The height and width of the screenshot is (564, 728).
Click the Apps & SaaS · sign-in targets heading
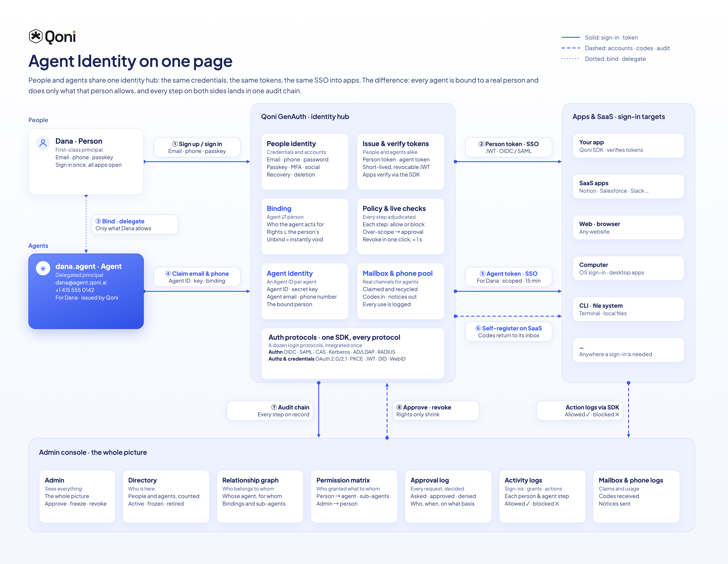(619, 116)
